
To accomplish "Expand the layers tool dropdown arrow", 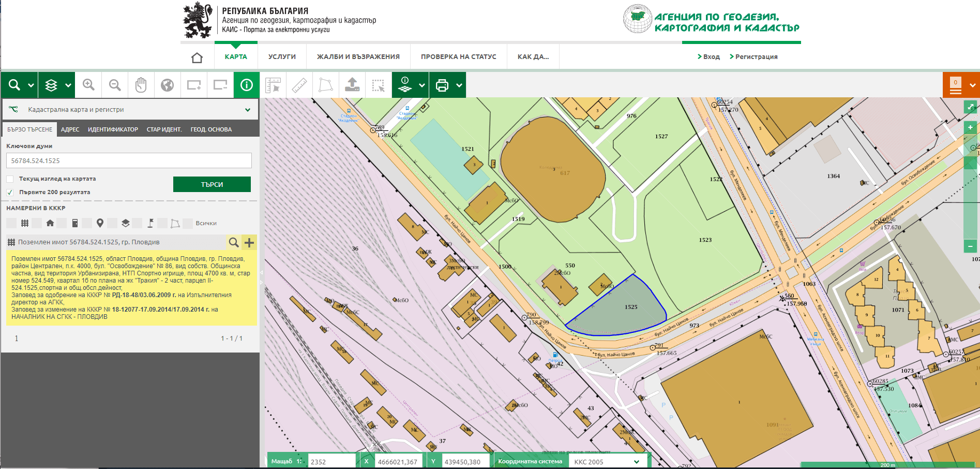I will point(68,85).
